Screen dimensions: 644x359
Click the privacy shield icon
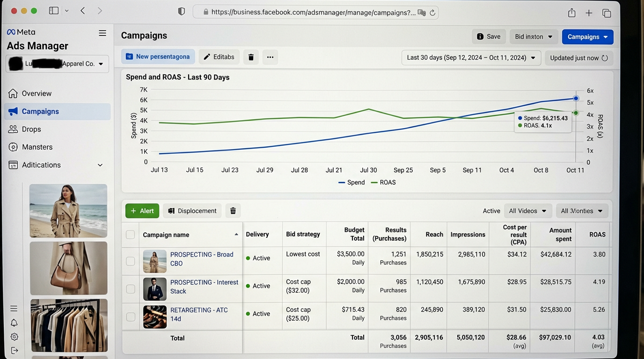pos(182,12)
